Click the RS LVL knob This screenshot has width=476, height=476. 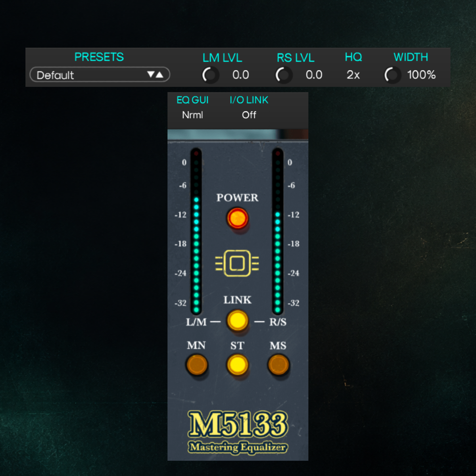(284, 75)
